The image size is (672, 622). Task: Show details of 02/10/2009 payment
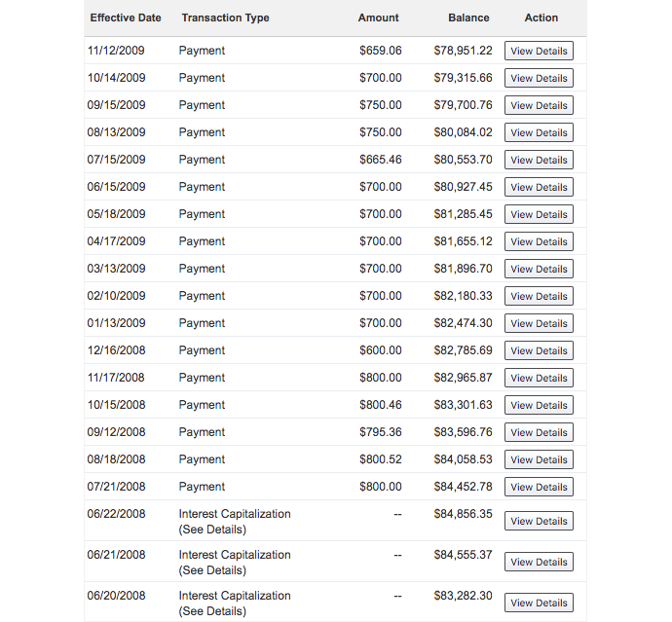click(x=539, y=296)
